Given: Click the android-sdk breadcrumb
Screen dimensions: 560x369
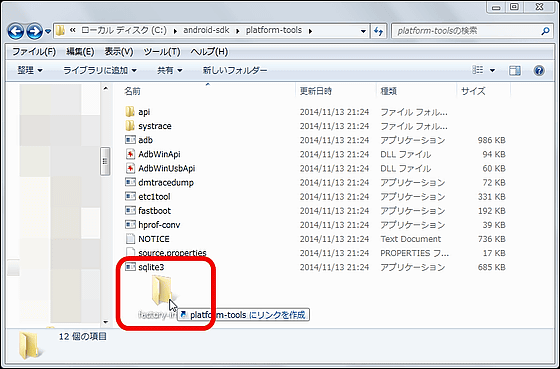Looking at the screenshot, I should point(206,30).
